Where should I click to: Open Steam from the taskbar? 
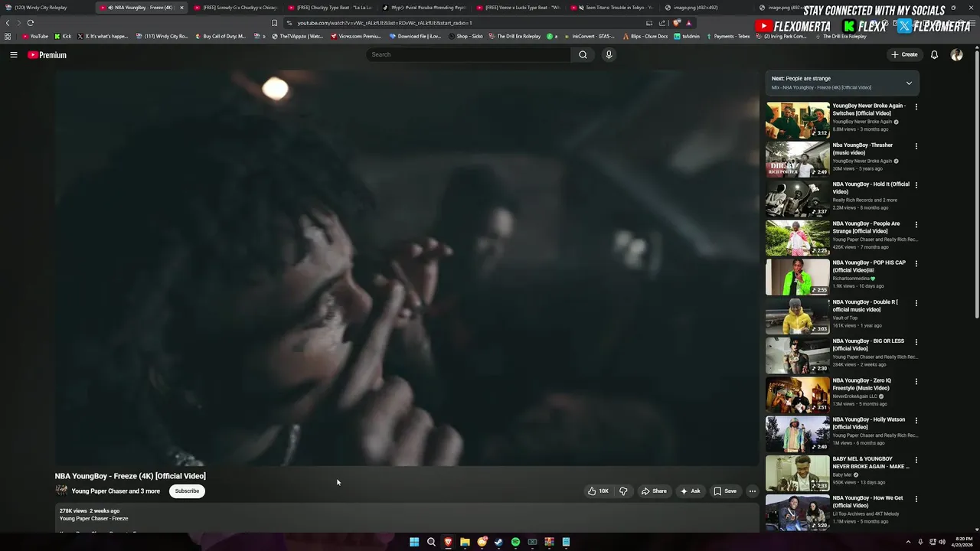[498, 542]
